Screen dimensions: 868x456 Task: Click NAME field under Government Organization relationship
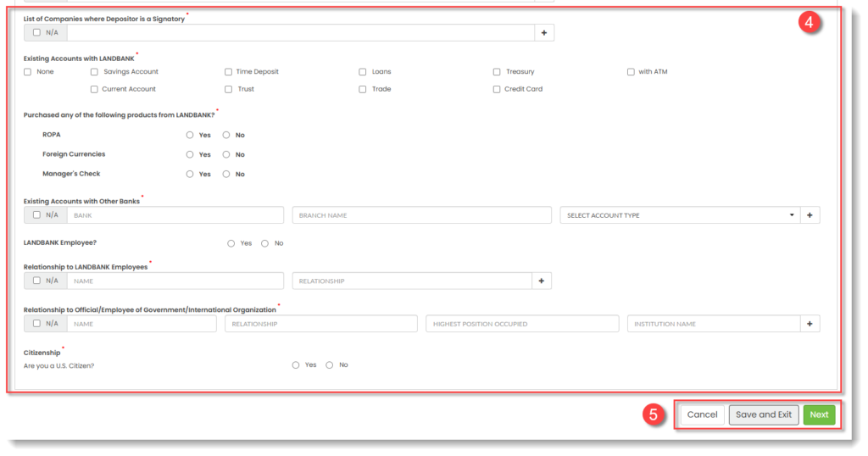pyautogui.click(x=142, y=324)
